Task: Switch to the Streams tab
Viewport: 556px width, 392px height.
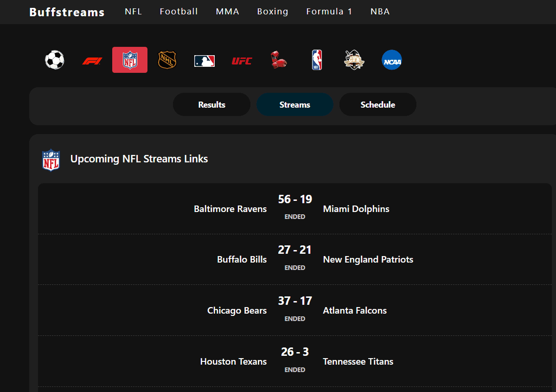Action: pyautogui.click(x=294, y=105)
